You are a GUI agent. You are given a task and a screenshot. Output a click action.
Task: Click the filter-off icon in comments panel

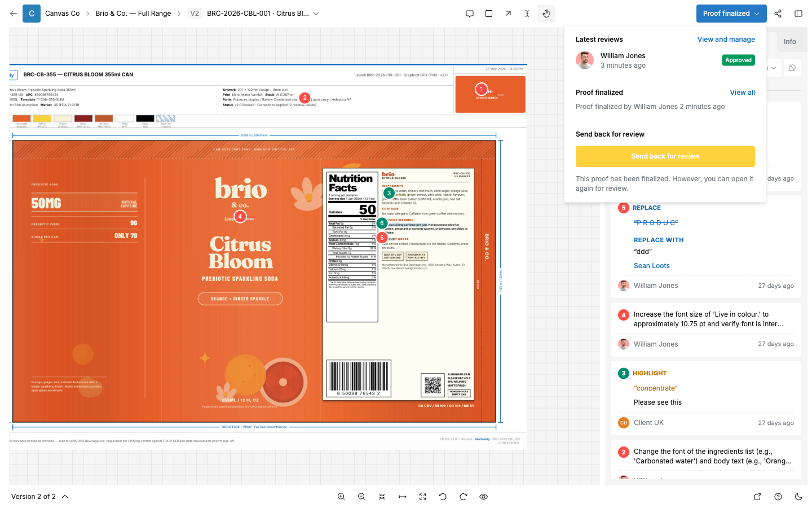(792, 68)
